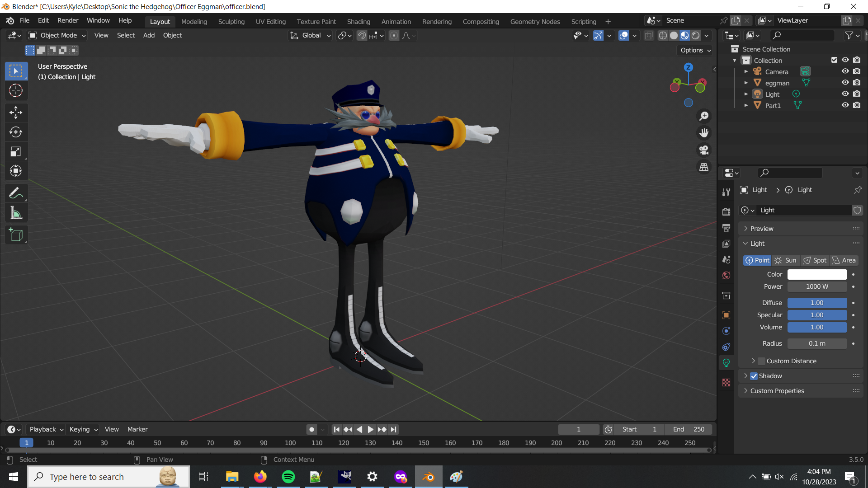The height and width of the screenshot is (488, 868).
Task: Select the Cursor tool in the viewport toolbar
Action: (16, 91)
